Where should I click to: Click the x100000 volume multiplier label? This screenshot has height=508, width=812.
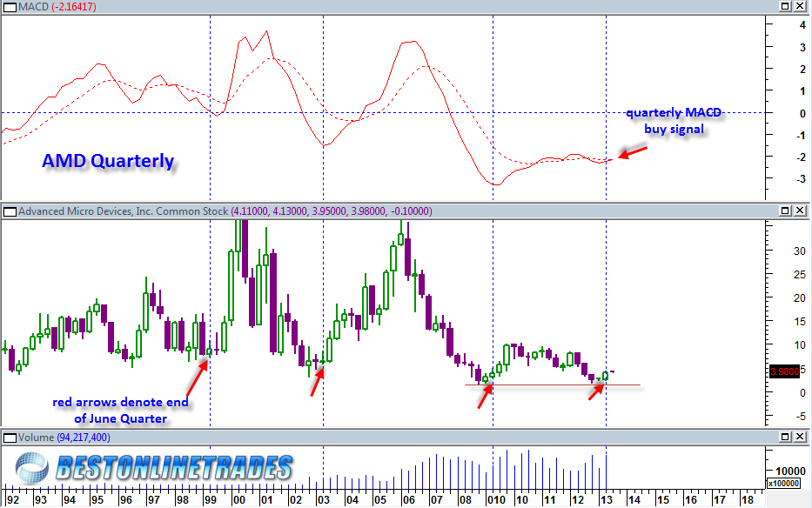point(786,483)
